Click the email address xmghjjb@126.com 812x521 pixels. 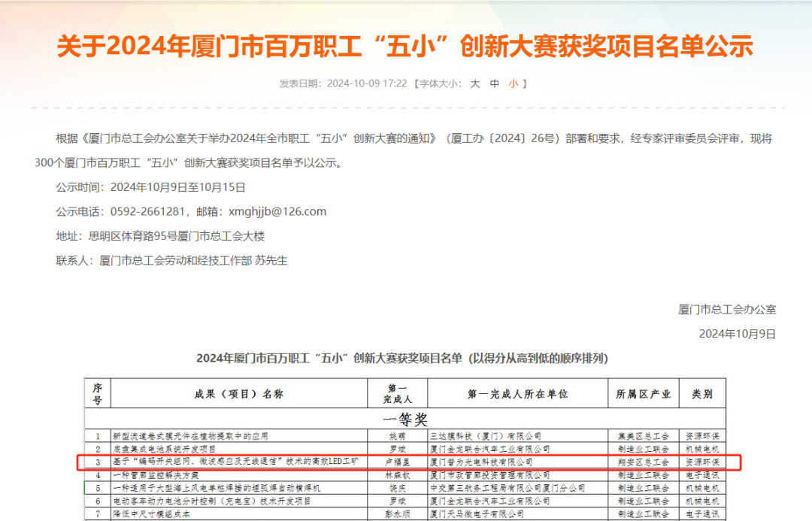(x=278, y=211)
